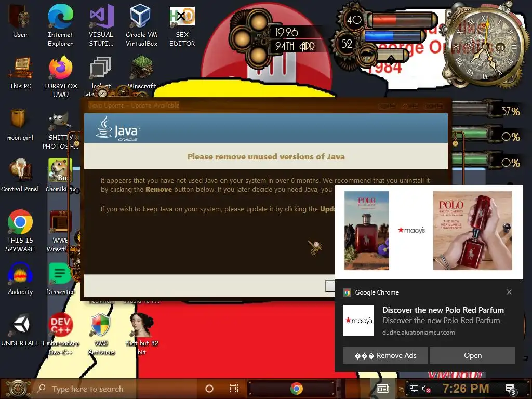Switch to Chrome taskbar button

296,389
